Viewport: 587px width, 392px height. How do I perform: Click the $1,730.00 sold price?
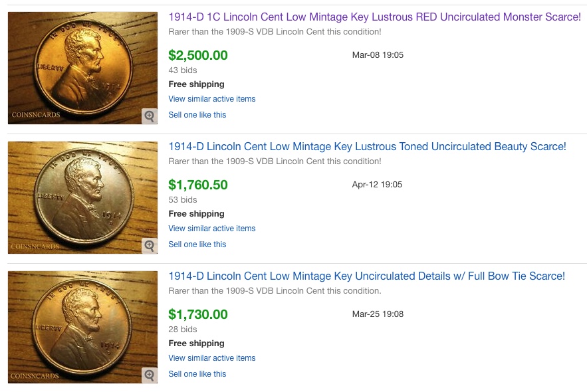point(198,314)
